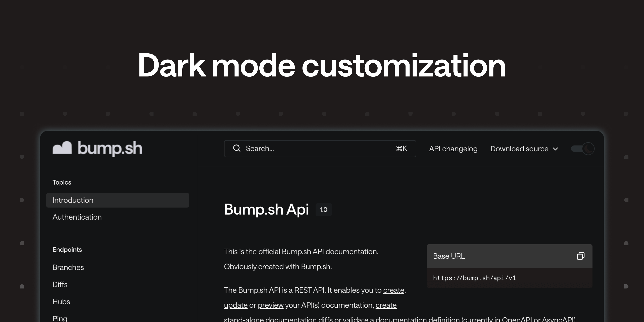Select Hubs under Endpoints
This screenshot has width=644, height=322.
point(61,301)
